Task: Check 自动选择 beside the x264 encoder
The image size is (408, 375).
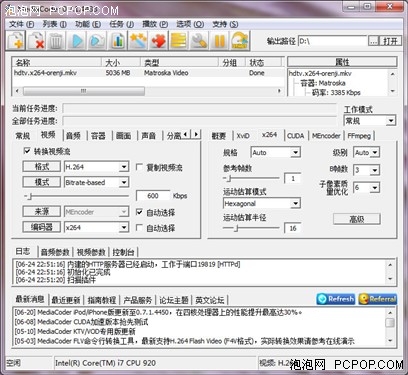Action: [140, 228]
